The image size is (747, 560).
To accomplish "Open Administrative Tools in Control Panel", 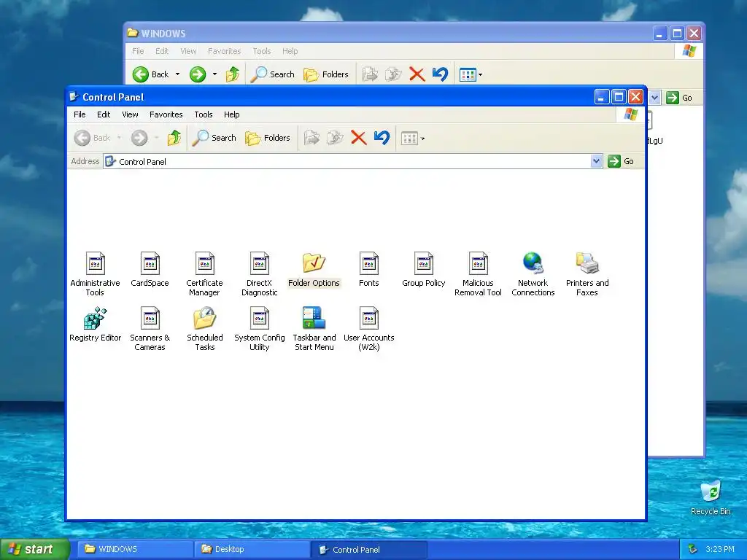I will [x=95, y=274].
